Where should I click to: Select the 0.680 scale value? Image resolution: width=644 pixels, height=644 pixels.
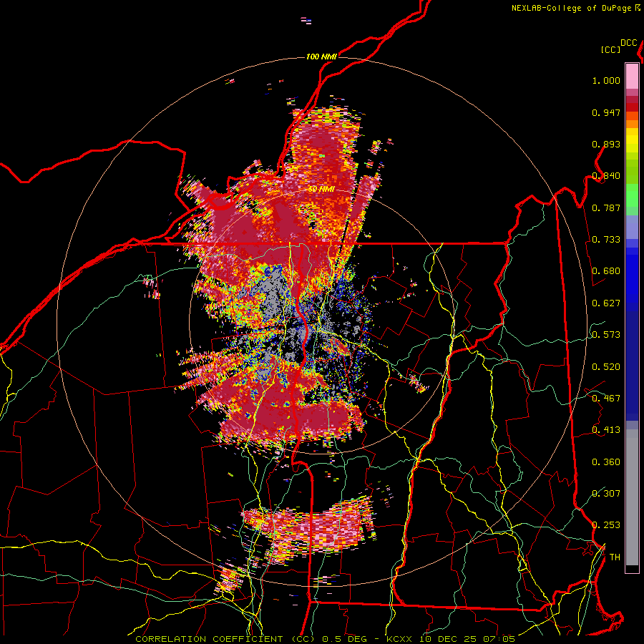point(606,271)
